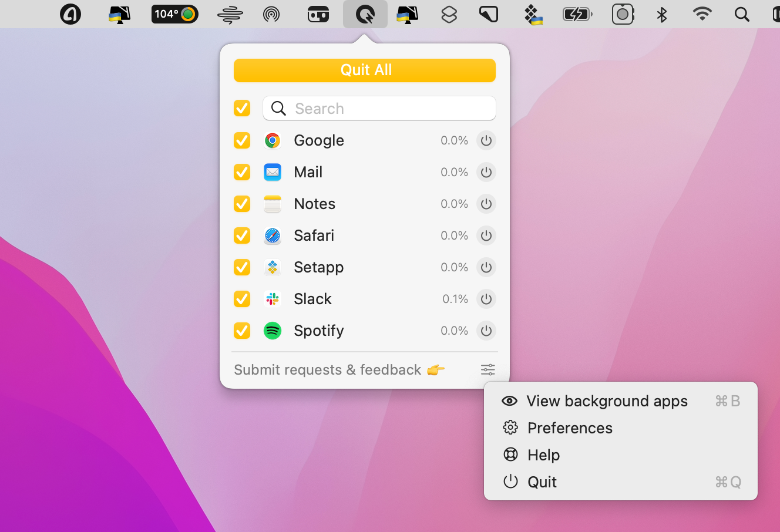This screenshot has width=780, height=532.
Task: Click the power icon in Safari row
Action: (x=486, y=235)
